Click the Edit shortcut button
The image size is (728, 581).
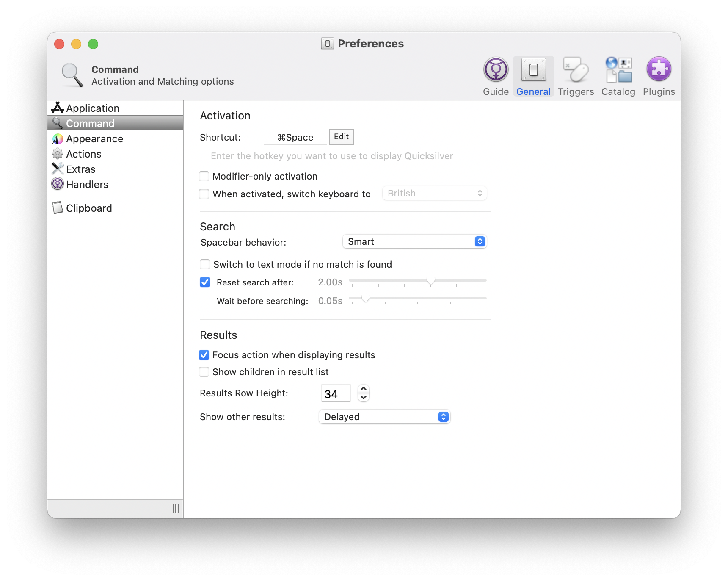click(x=341, y=137)
